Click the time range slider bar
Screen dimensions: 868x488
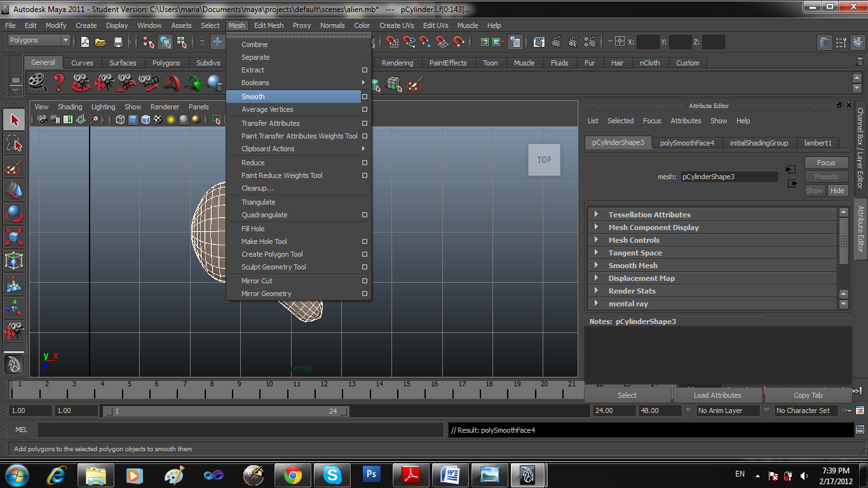(x=226, y=411)
